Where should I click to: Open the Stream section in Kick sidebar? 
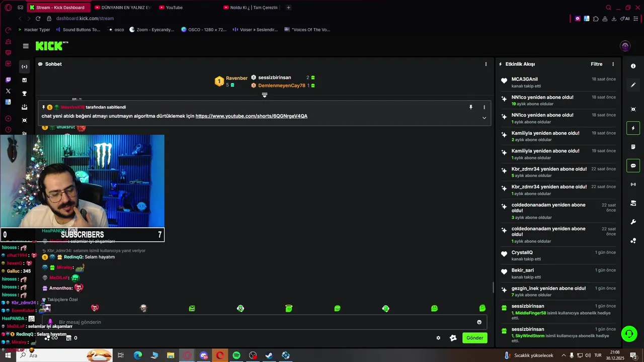pyautogui.click(x=24, y=66)
